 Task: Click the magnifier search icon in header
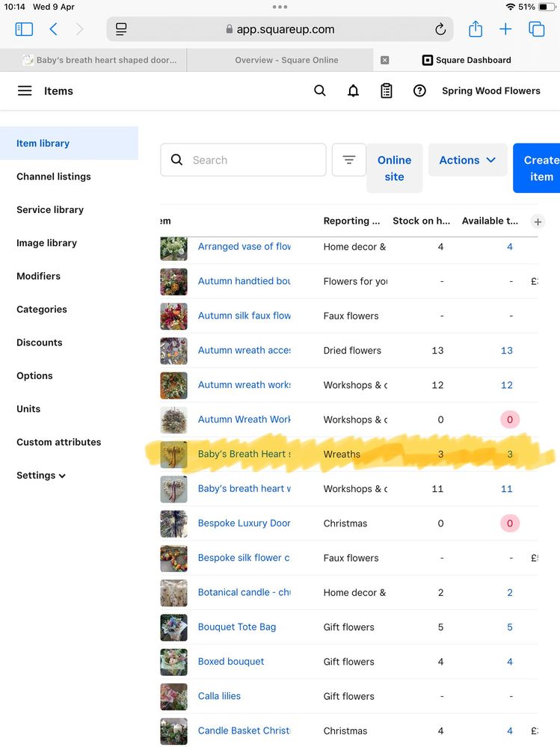(320, 90)
